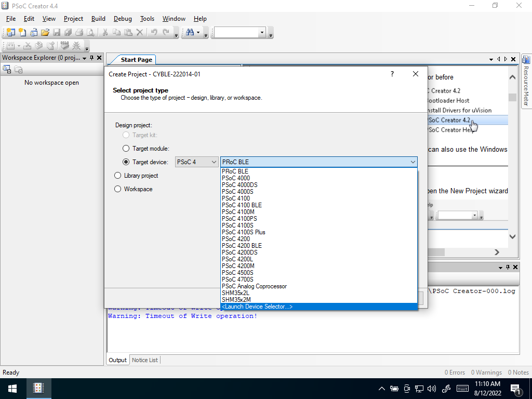Click the Save disk toolbar icon
The height and width of the screenshot is (399, 532).
57,32
